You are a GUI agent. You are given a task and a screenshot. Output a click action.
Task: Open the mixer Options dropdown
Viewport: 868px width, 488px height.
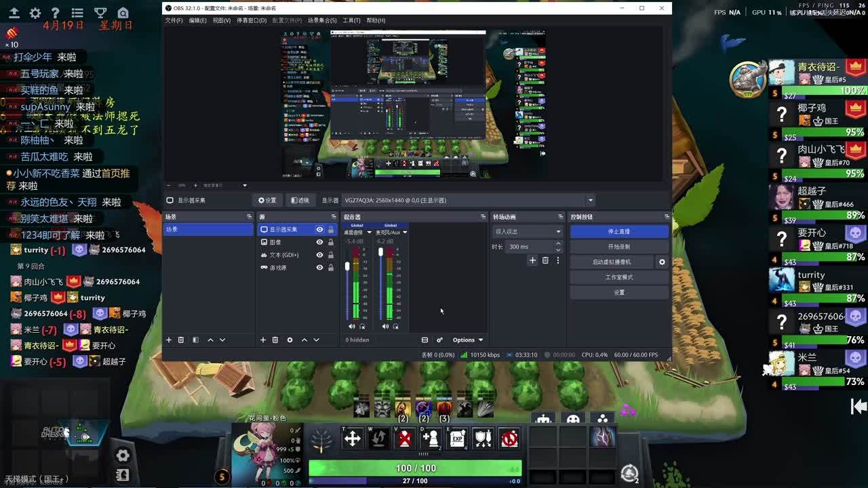click(468, 340)
